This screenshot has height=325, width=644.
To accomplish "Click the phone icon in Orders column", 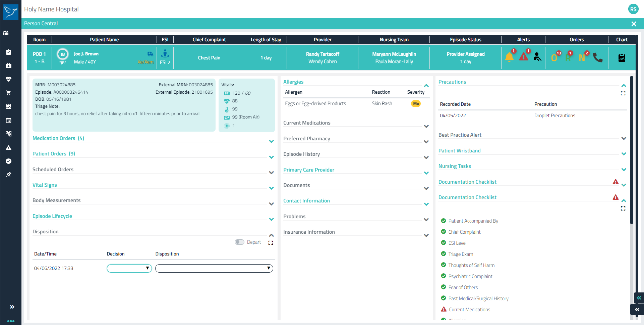I will (x=598, y=57).
